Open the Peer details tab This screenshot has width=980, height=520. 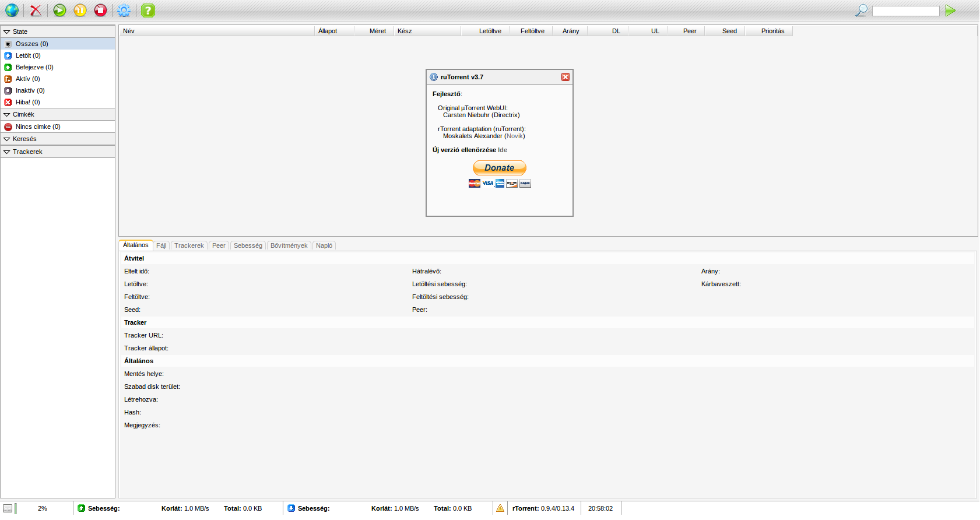tap(219, 245)
